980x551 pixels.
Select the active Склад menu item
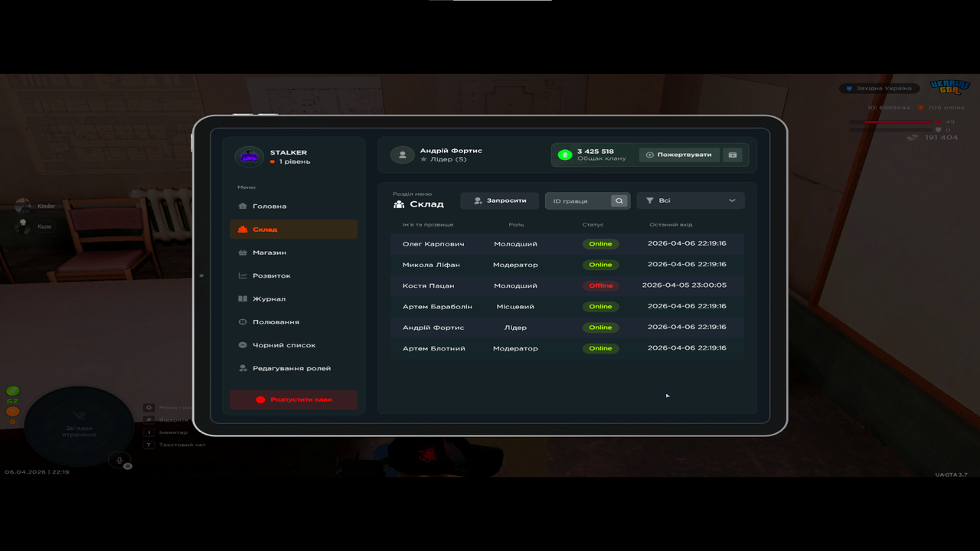pos(294,230)
